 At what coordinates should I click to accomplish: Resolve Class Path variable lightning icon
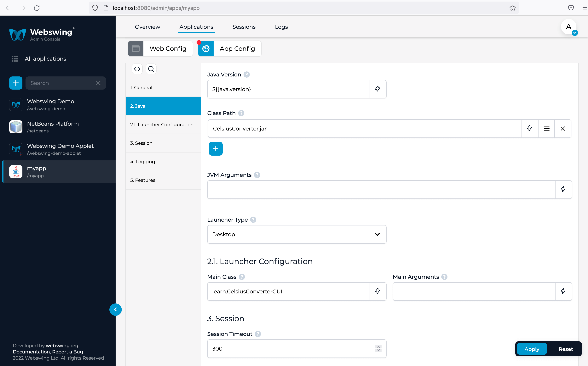click(530, 129)
